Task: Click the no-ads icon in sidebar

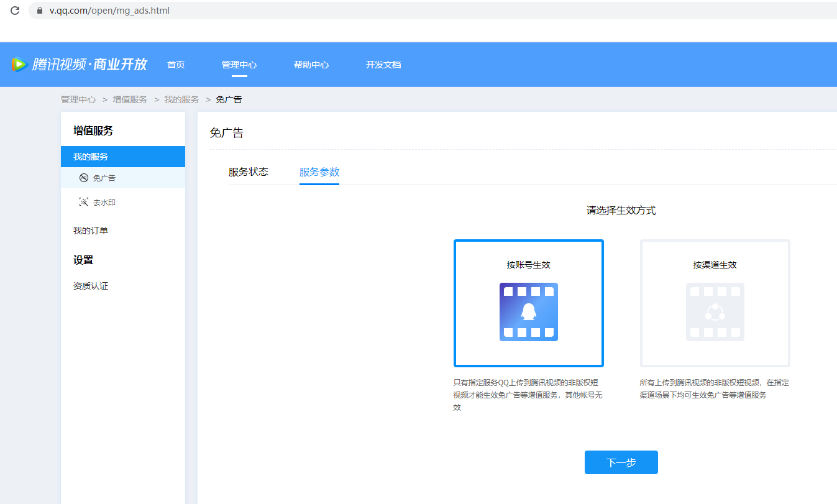Action: [84, 178]
